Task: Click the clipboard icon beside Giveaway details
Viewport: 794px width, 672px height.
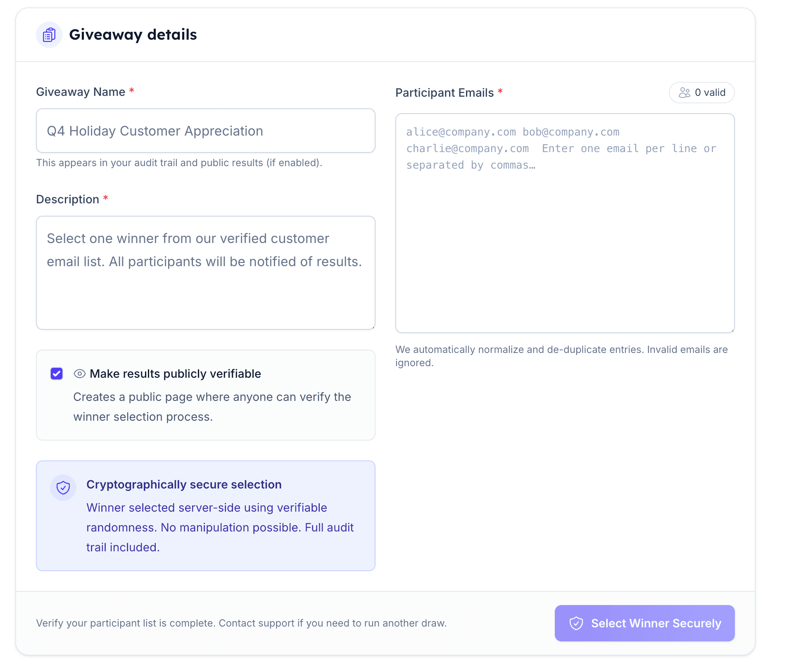Action: 49,35
